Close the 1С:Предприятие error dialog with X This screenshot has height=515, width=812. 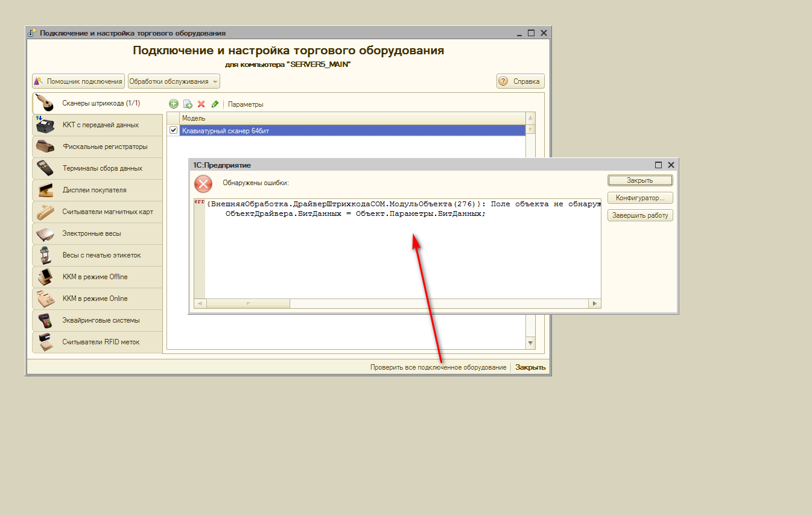tap(671, 165)
